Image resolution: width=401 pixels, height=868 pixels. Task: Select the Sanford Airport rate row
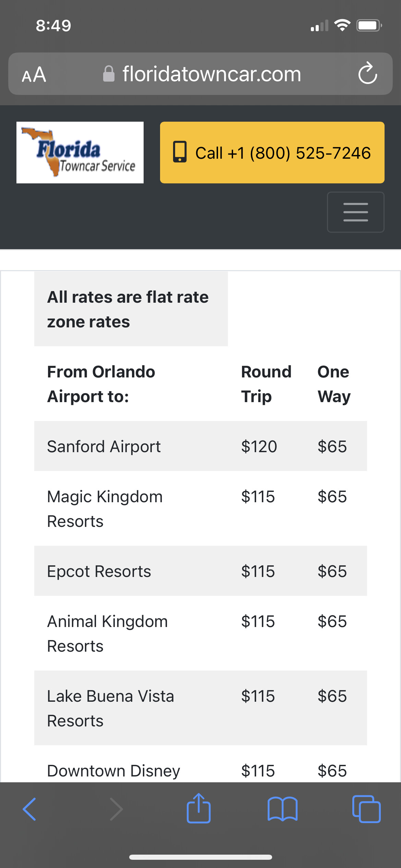[200, 446]
